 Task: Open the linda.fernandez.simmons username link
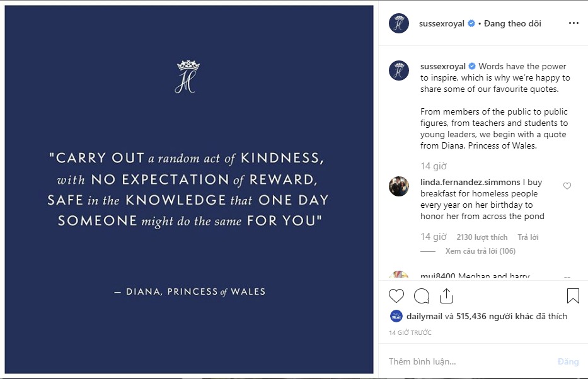click(470, 183)
